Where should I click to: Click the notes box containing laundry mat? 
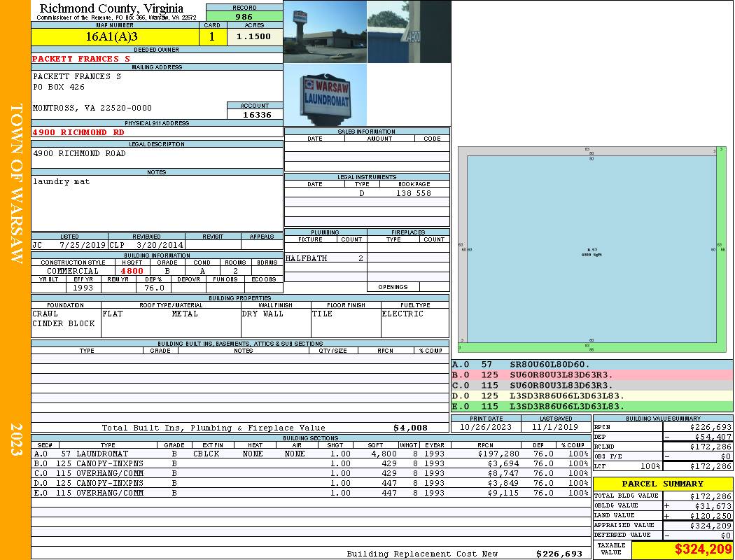coord(157,202)
